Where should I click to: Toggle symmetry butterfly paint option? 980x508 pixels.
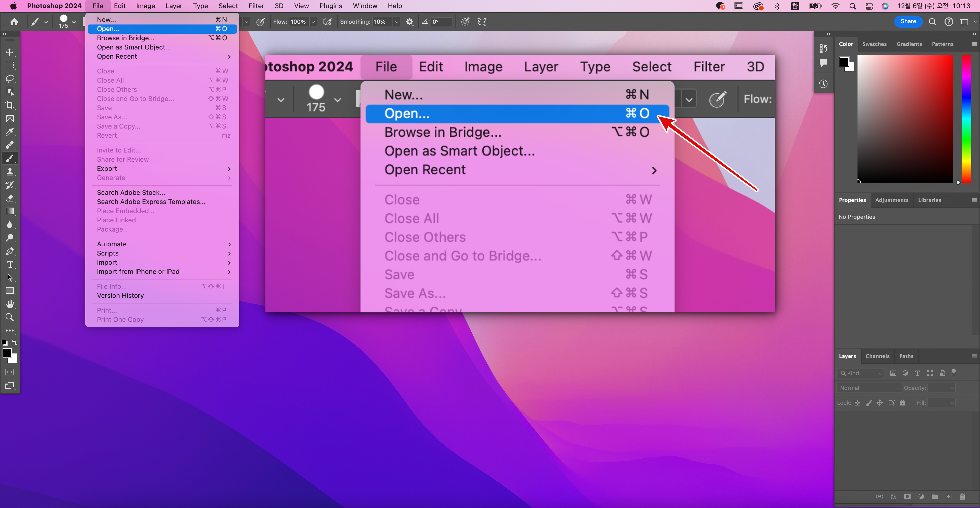tap(482, 22)
